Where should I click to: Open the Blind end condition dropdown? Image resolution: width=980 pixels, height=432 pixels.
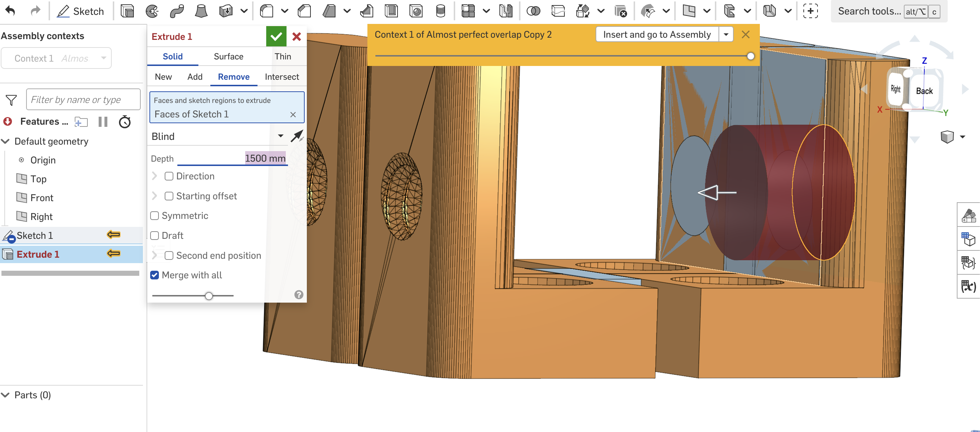(x=281, y=136)
